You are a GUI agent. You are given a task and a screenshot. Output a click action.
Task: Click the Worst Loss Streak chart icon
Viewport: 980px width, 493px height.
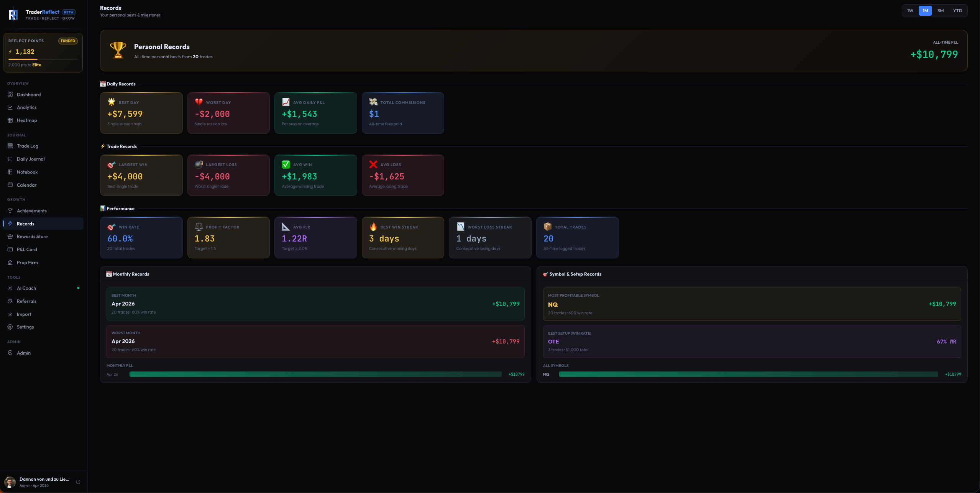coord(460,227)
